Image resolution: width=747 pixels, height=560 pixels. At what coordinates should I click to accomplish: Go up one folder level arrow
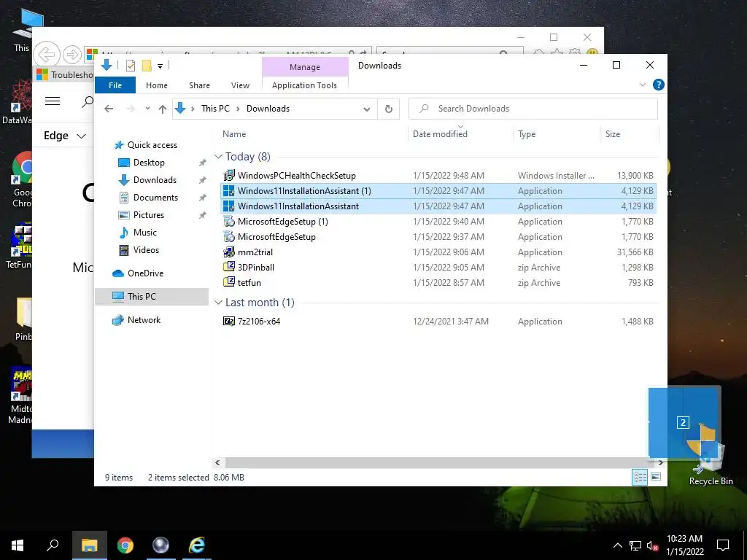163,109
